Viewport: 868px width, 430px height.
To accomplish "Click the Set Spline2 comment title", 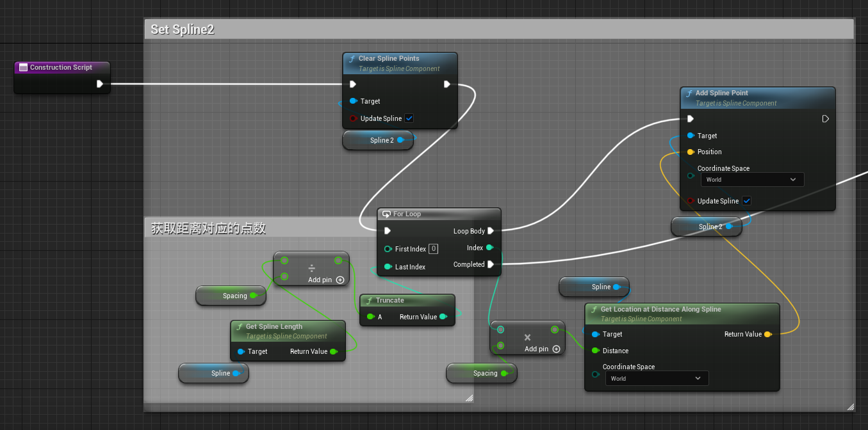I will point(183,29).
